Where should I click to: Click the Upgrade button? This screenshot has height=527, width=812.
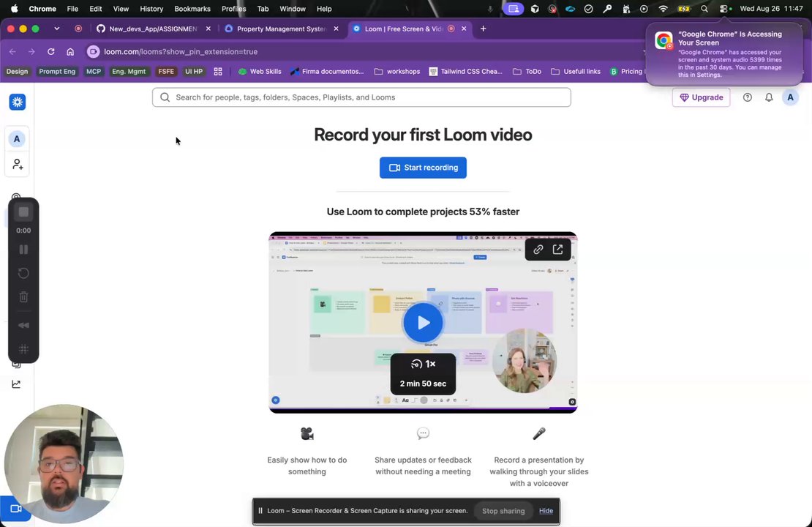(702, 97)
